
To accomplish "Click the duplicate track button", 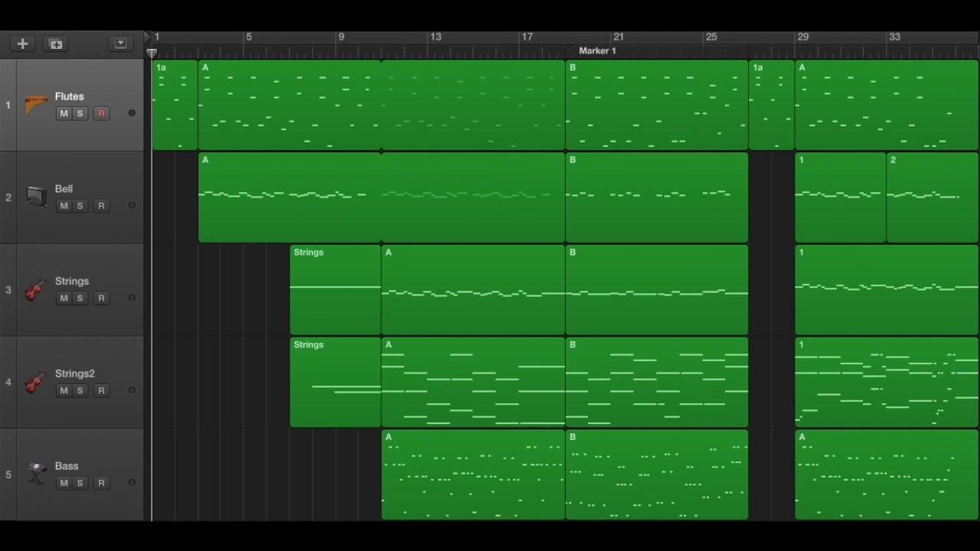I will (56, 44).
